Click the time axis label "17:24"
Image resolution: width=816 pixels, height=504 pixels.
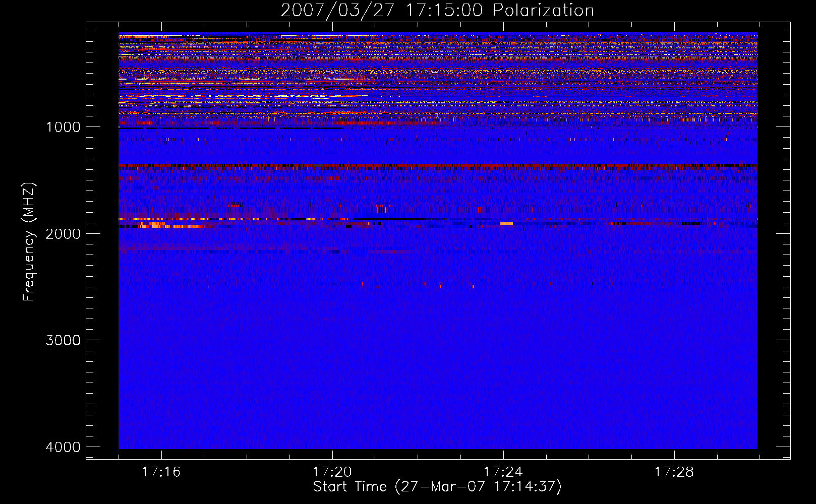pos(503,472)
